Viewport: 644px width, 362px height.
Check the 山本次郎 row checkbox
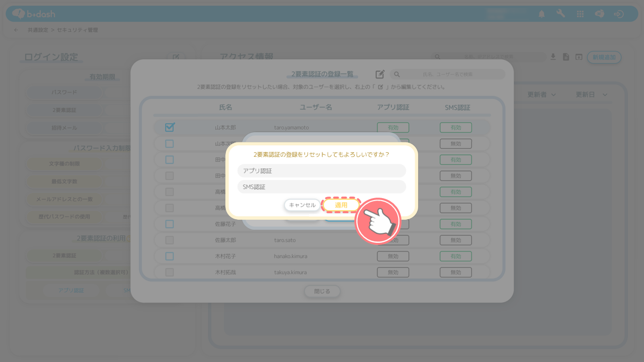(x=170, y=144)
